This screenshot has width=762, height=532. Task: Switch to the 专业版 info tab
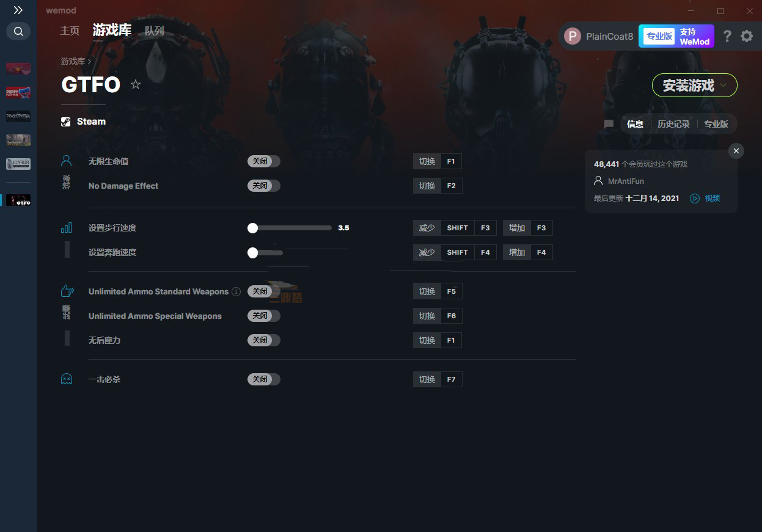point(716,124)
